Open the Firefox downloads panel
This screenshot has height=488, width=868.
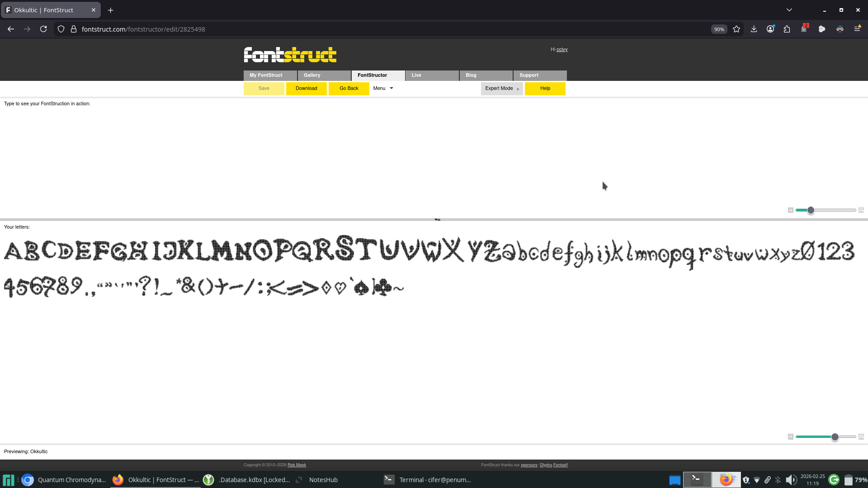754,29
